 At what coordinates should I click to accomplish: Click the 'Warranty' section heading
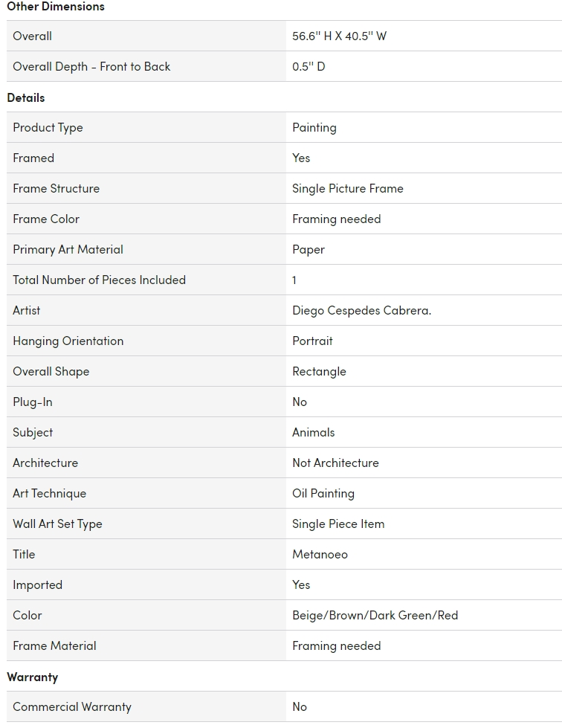coord(32,677)
